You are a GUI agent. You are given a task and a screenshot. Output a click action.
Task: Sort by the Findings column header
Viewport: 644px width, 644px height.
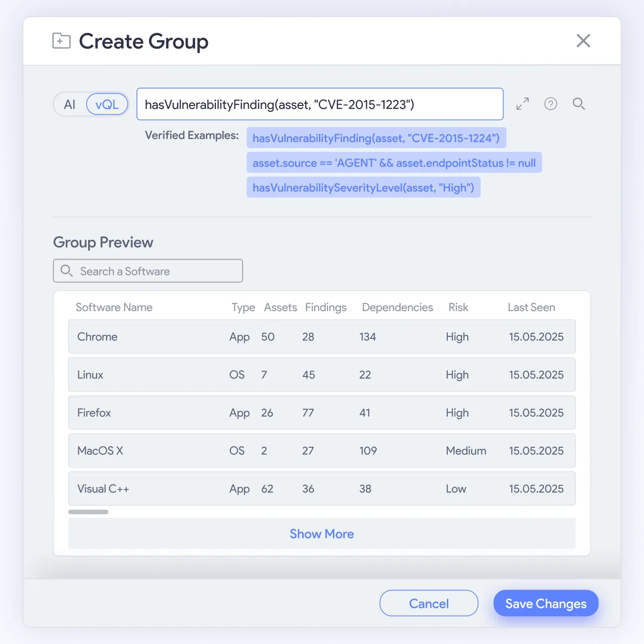tap(326, 307)
